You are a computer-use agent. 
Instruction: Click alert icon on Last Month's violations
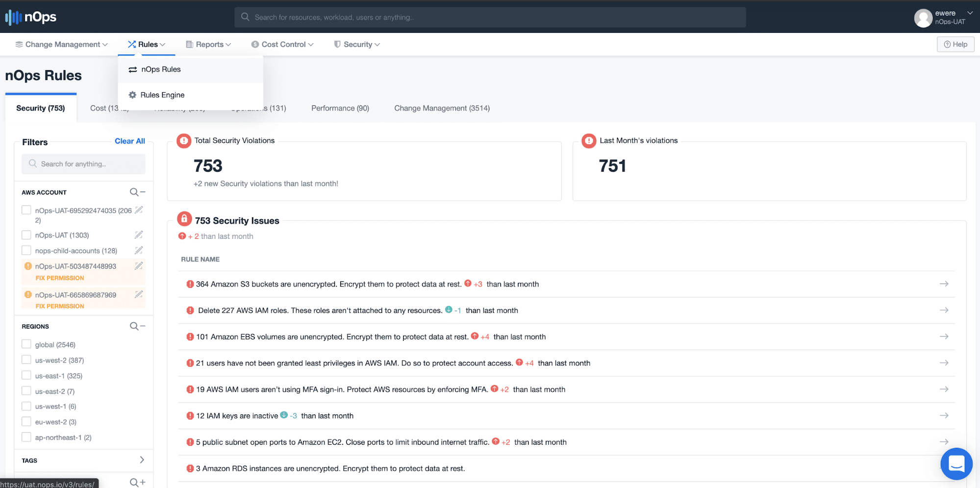pyautogui.click(x=589, y=141)
